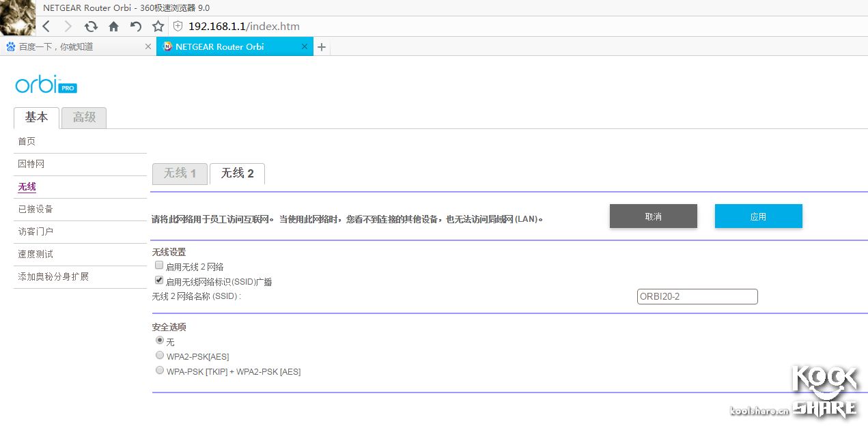Screen dimensions: 868x428
Task: Click the site security shield icon
Action: pos(178,27)
